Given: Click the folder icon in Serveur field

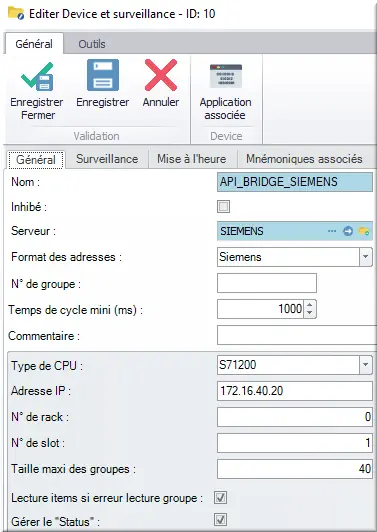Looking at the screenshot, I should pos(364,231).
